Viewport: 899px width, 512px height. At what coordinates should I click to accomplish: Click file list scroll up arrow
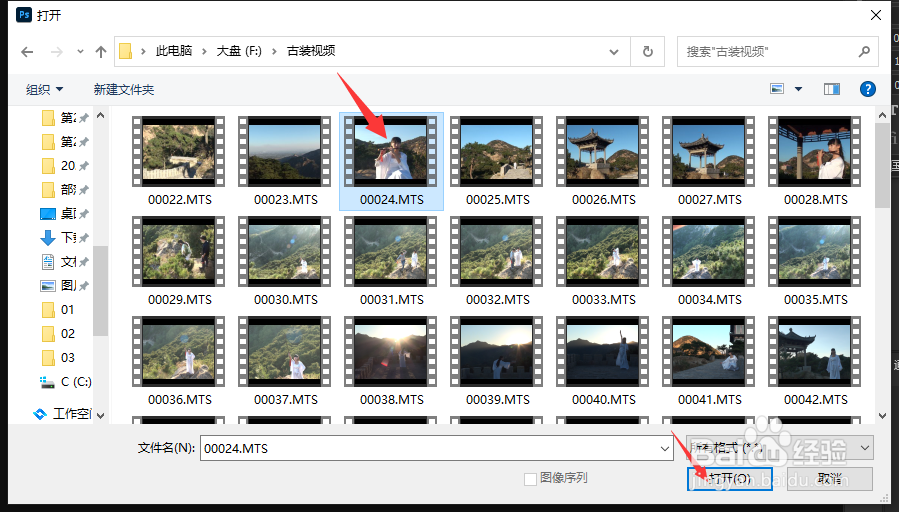(x=882, y=115)
